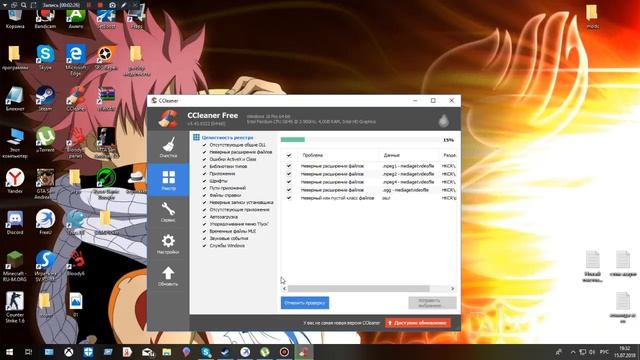Open GTA San Andreas desktop shortcut
The image size is (640, 360).
point(45,184)
